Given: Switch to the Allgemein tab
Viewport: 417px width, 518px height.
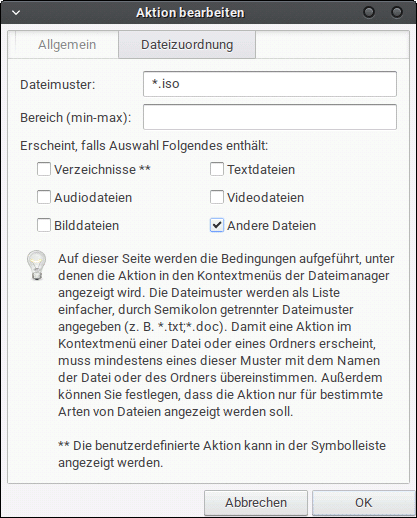Looking at the screenshot, I should coord(67,45).
